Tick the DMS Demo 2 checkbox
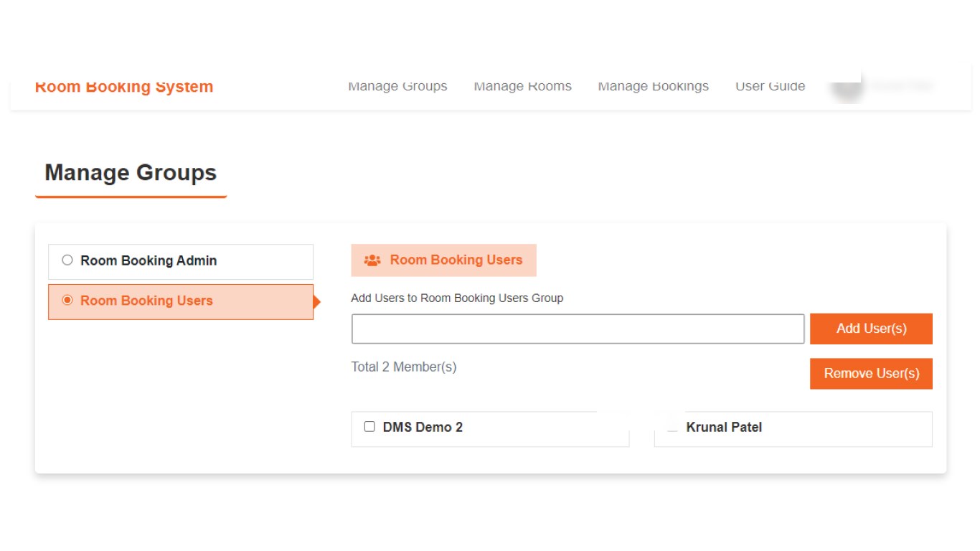 click(x=369, y=427)
